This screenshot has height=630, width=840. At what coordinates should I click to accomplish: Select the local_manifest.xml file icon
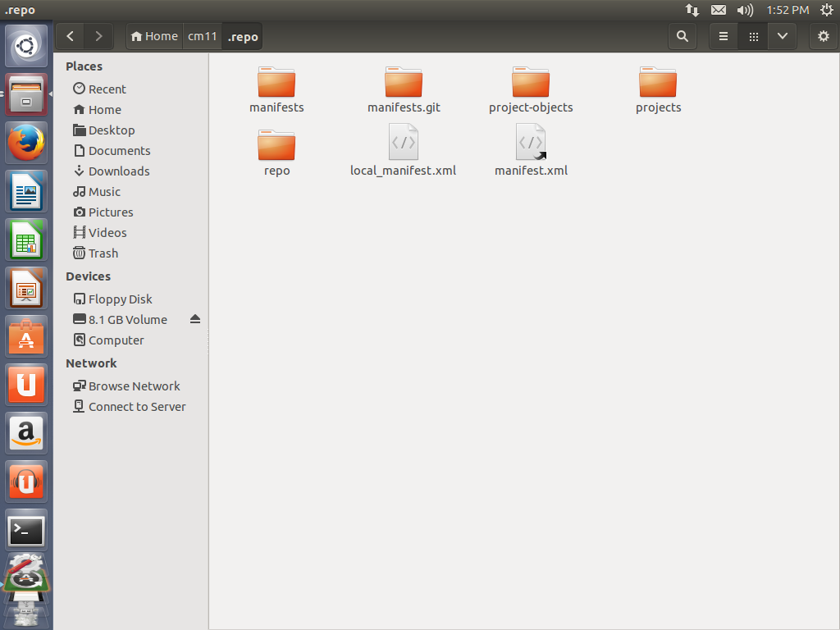point(404,142)
